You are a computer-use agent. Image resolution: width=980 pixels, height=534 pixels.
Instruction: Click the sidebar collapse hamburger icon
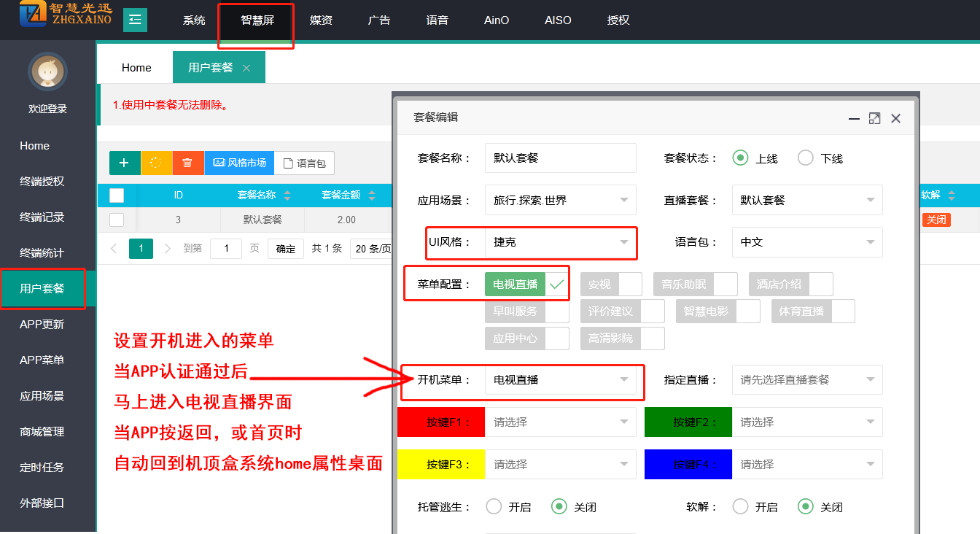[135, 20]
